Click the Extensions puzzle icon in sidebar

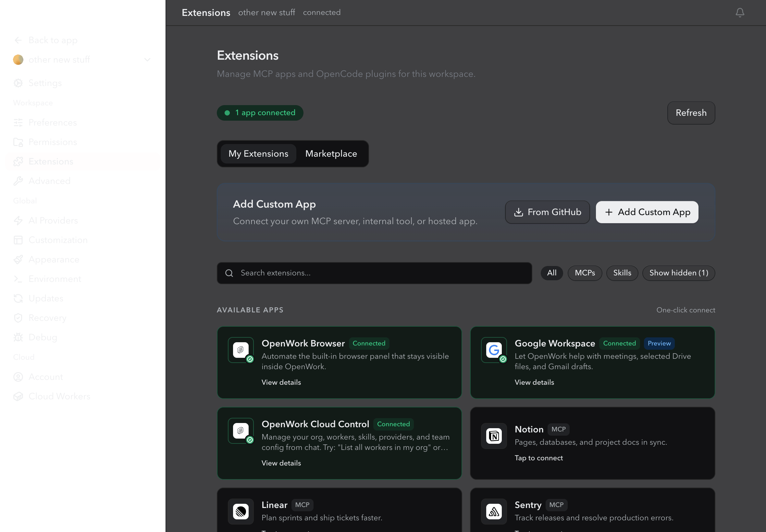18,162
